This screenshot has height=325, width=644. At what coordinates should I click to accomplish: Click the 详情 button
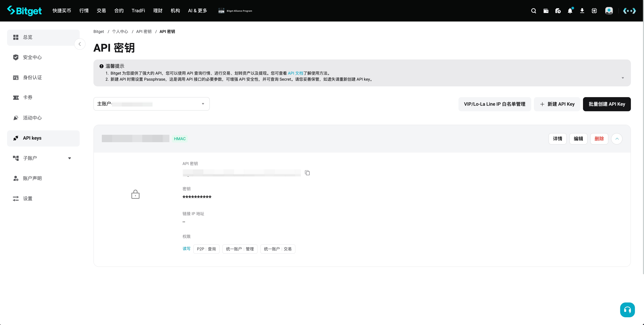tap(557, 139)
